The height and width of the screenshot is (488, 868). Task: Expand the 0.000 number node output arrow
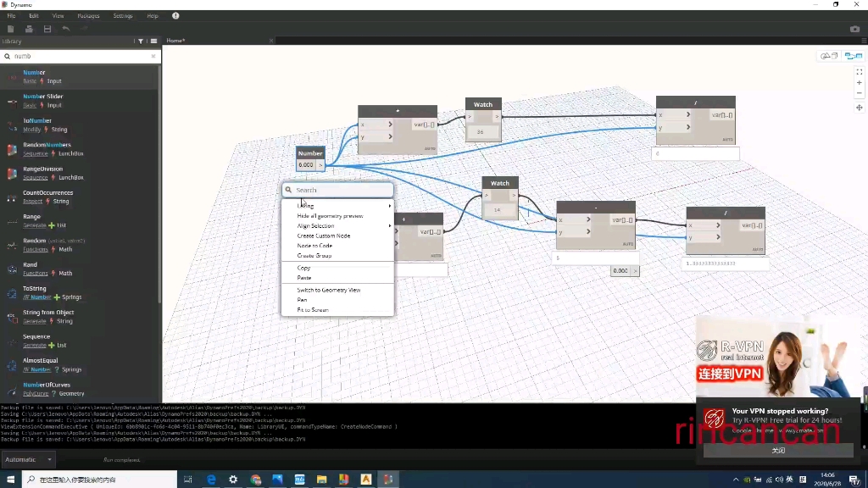point(636,271)
